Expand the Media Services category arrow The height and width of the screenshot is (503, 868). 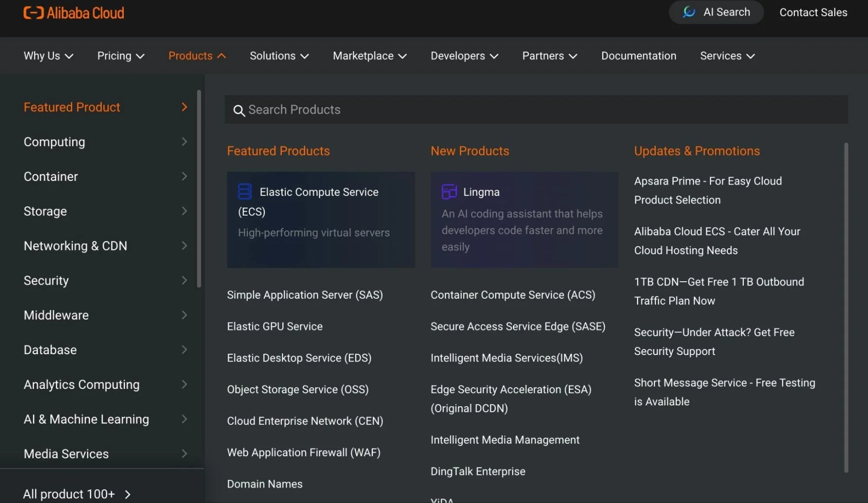click(184, 454)
